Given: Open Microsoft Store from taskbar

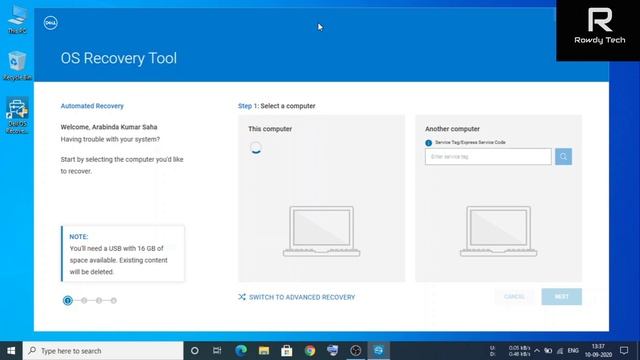Looking at the screenshot, I should pyautogui.click(x=287, y=351).
